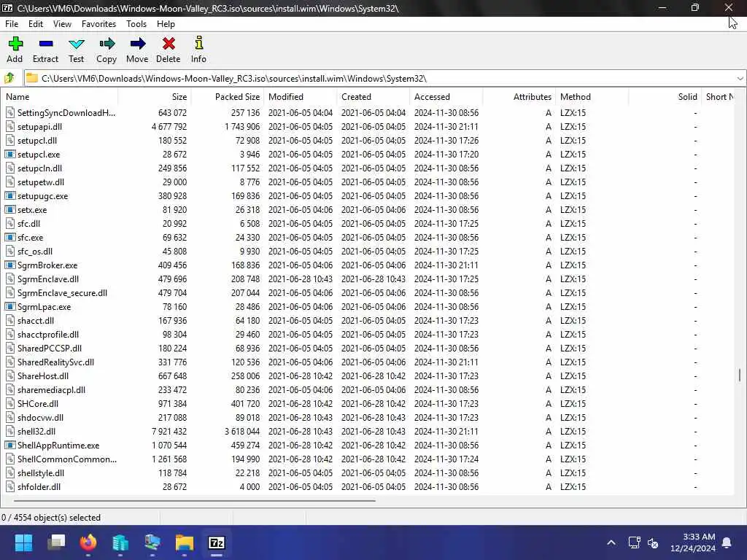Select the setupapi.dll row
The height and width of the screenshot is (560, 747).
(x=367, y=127)
